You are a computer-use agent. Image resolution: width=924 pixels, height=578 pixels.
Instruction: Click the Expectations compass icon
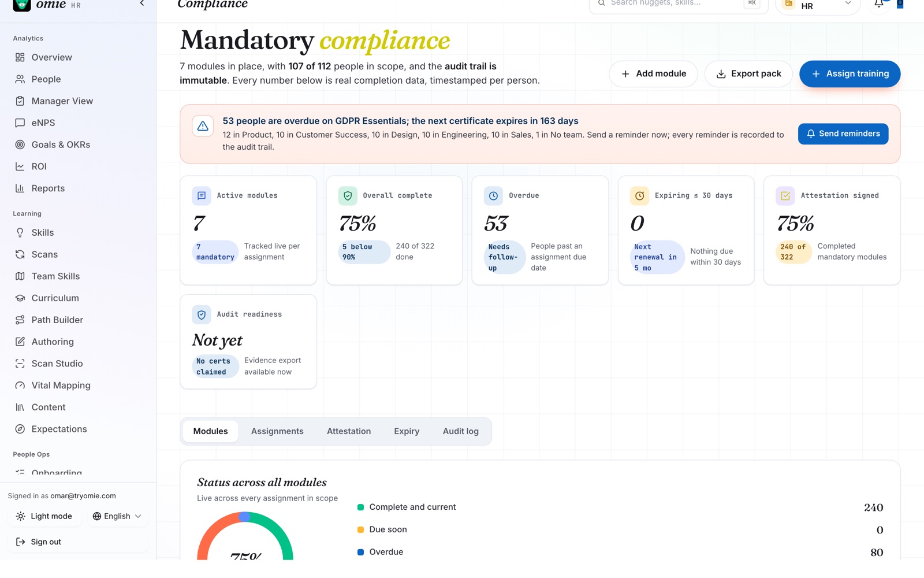coord(20,429)
